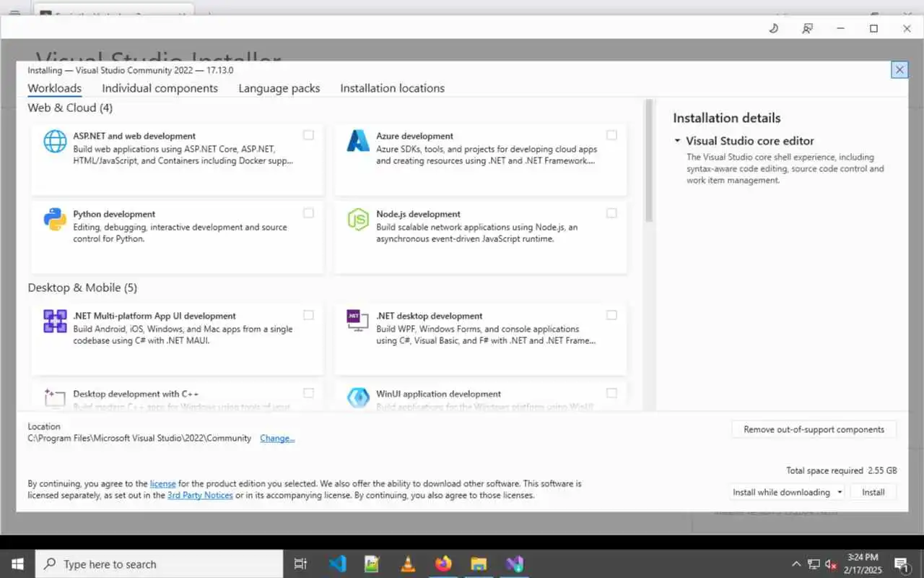The width and height of the screenshot is (924, 578).
Task: Click the .NET Multi-platform App UI icon
Action: pyautogui.click(x=55, y=321)
